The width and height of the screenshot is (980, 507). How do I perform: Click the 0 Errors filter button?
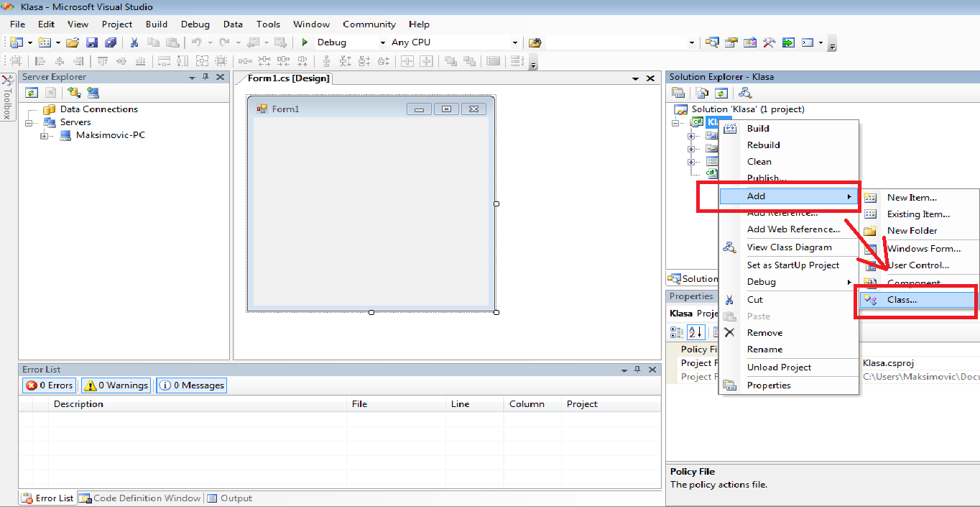[x=50, y=385]
